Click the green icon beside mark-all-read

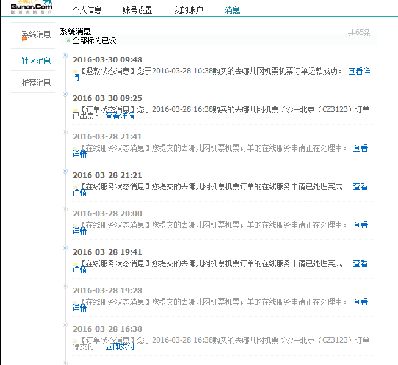(68, 41)
